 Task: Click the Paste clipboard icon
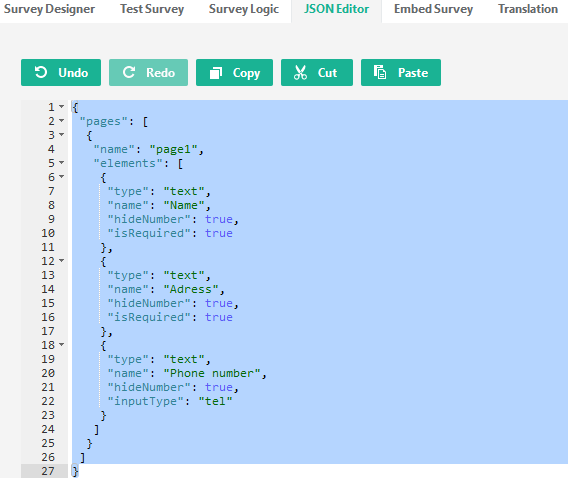(380, 72)
